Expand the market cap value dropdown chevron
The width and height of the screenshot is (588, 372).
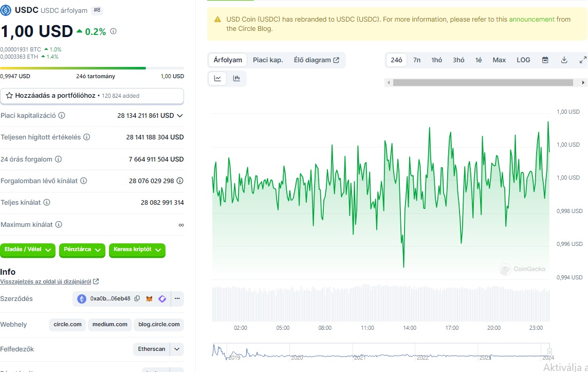pos(180,116)
